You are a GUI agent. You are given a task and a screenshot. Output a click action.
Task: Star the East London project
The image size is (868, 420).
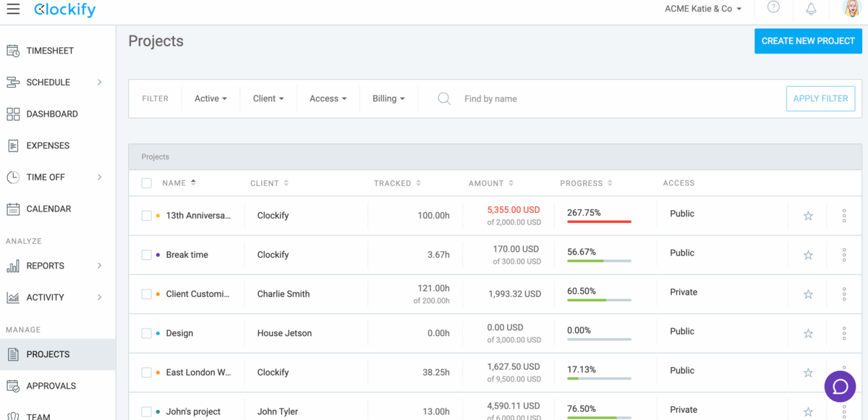tap(809, 372)
